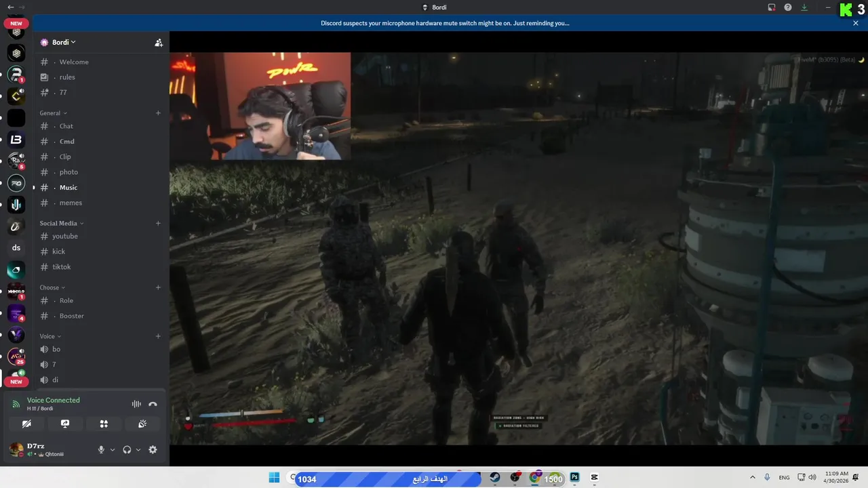Screen dimensions: 868x488
Task: Create channel in the General category
Action: (158, 113)
